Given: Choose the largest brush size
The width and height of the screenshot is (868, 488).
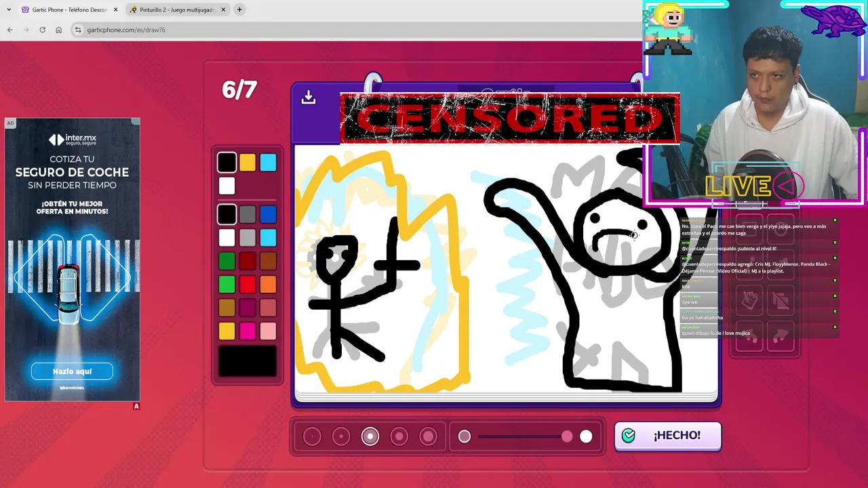Looking at the screenshot, I should [x=429, y=436].
